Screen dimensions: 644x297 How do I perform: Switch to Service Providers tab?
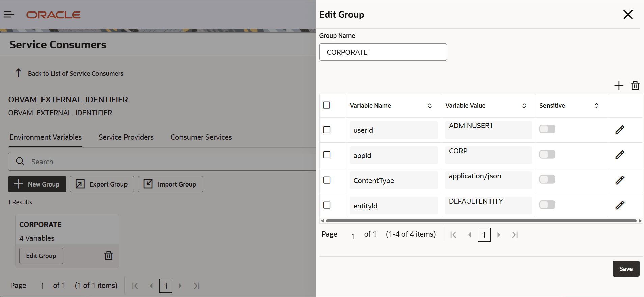126,137
